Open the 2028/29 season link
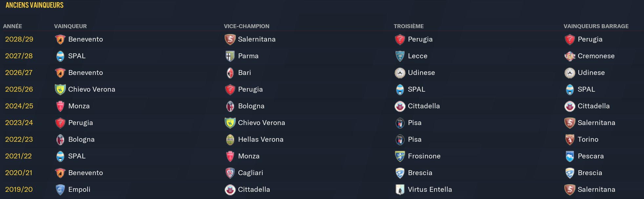The height and width of the screenshot is (199, 644). [19, 39]
